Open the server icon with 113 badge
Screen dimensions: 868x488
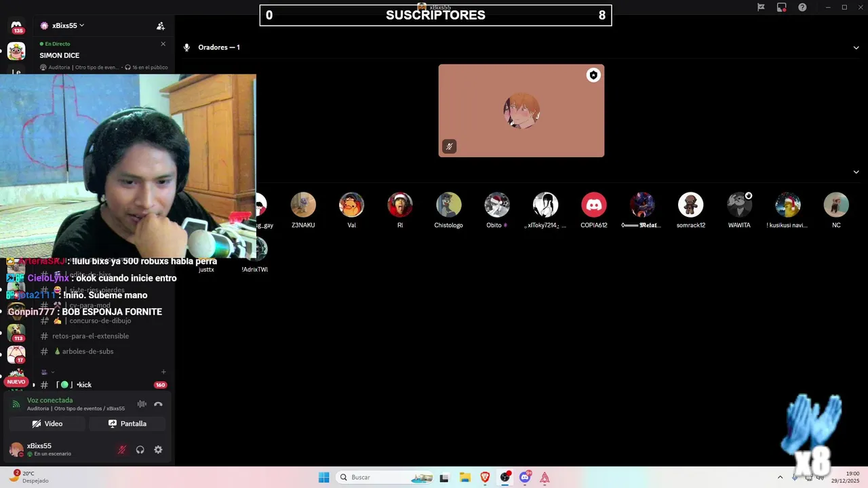click(16, 332)
